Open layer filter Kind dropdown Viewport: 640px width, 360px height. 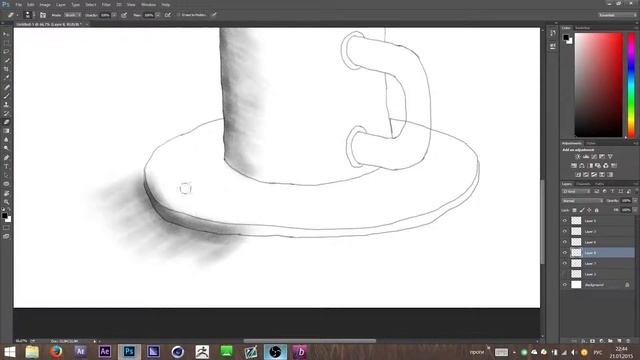pos(576,191)
